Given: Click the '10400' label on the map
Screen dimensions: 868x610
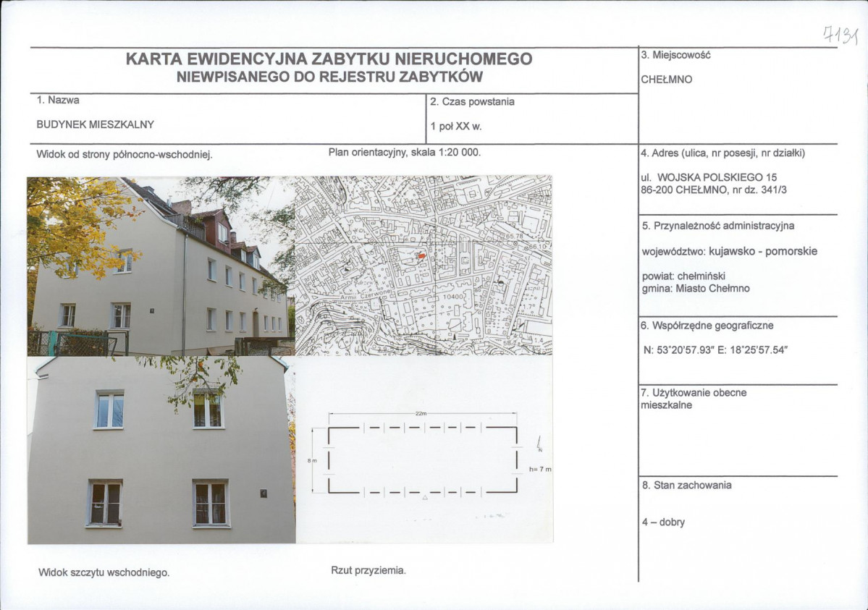Looking at the screenshot, I should click(453, 297).
